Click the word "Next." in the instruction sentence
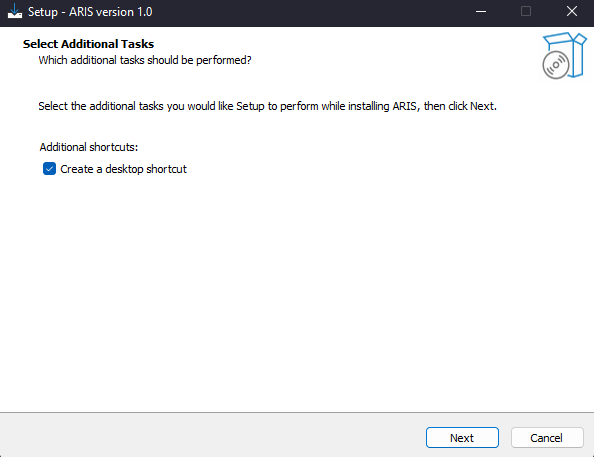Image resolution: width=594 pixels, height=457 pixels. (x=483, y=106)
